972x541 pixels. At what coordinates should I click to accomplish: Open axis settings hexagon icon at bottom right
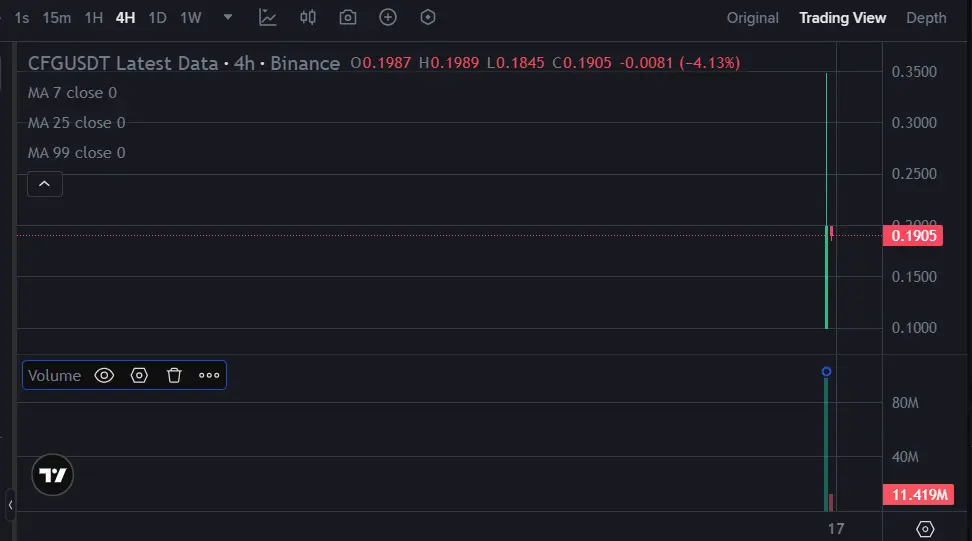(x=925, y=529)
